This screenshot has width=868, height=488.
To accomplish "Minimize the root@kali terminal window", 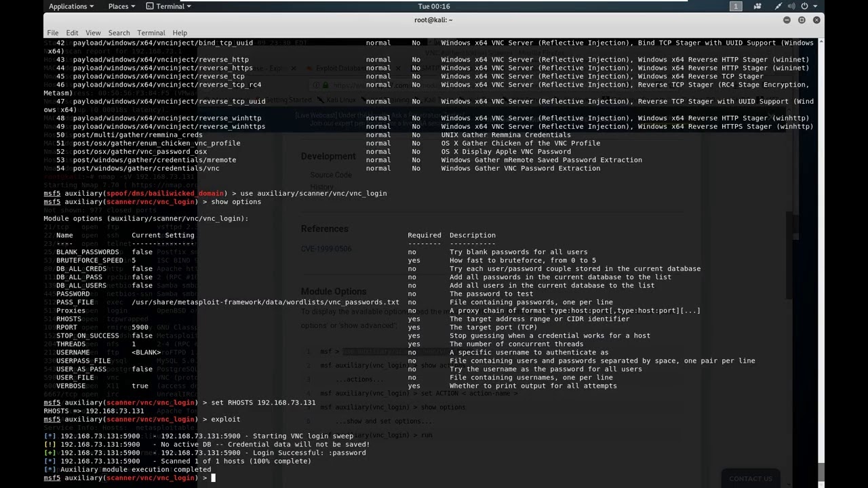I will [x=787, y=20].
